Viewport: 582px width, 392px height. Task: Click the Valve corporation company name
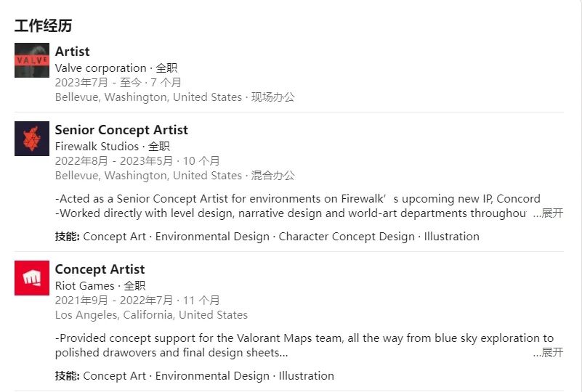pos(100,68)
